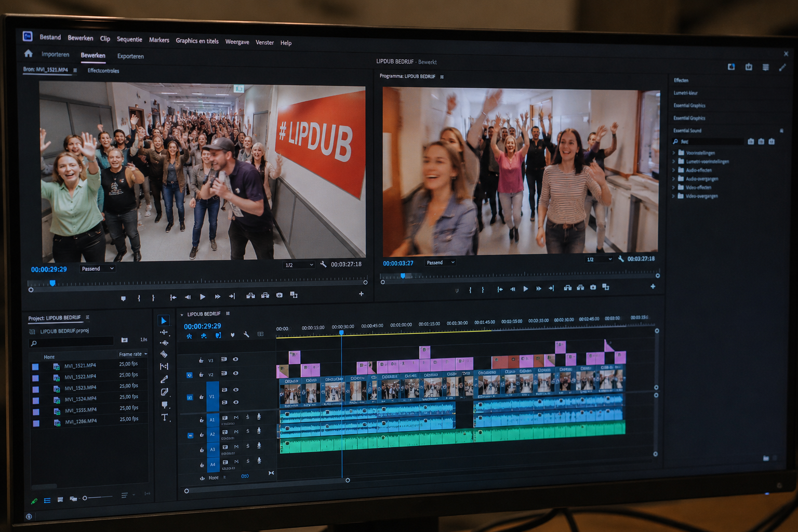Switch Project panel to list view
Image resolution: width=798 pixels, height=532 pixels.
(x=47, y=500)
